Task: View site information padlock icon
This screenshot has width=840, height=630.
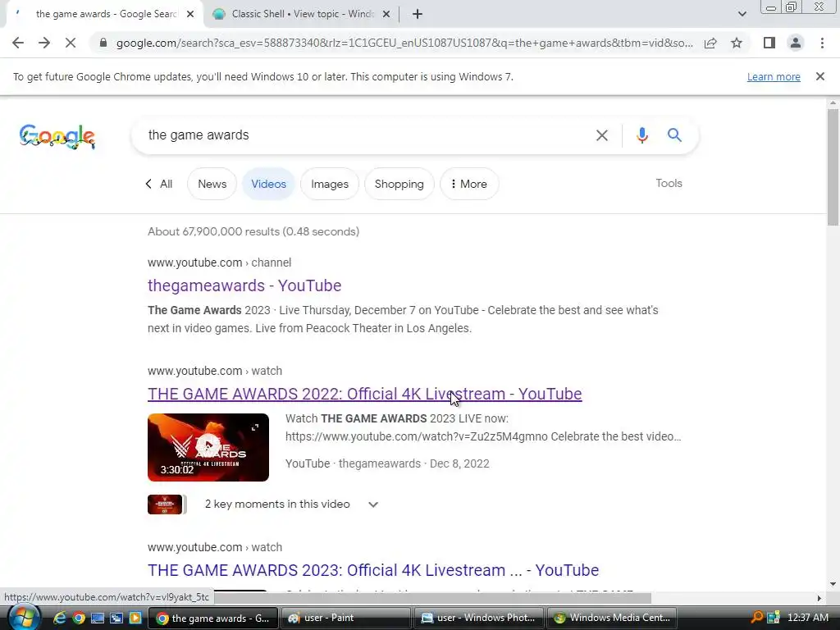Action: click(x=103, y=43)
